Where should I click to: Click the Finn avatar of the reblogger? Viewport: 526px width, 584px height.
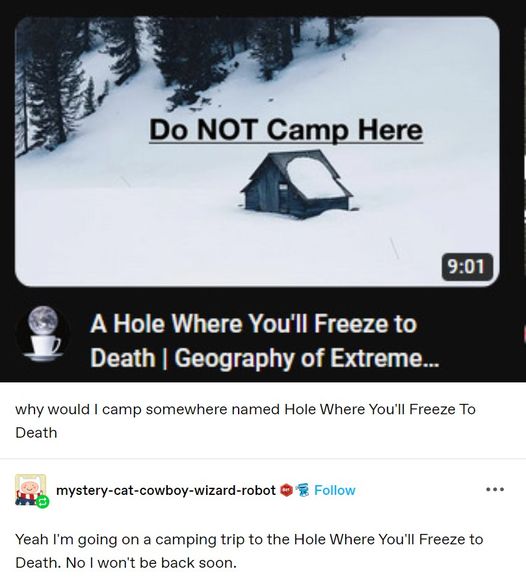(30, 489)
